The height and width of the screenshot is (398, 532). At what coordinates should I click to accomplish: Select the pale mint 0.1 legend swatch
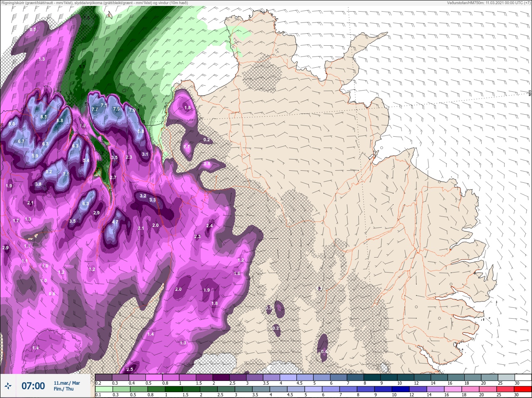(103, 389)
